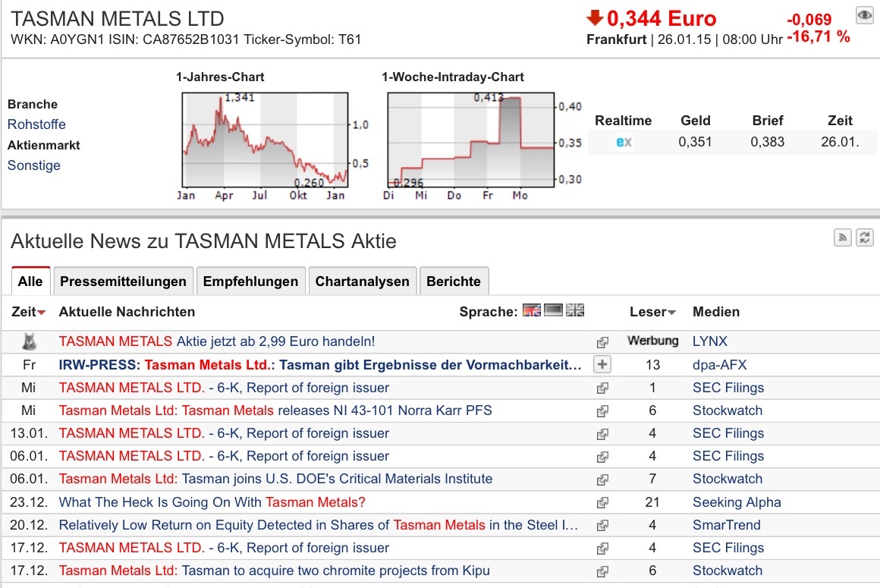Viewport: 880px width, 588px height.
Task: Click the eye watchlist icon top right
Action: 864,15
